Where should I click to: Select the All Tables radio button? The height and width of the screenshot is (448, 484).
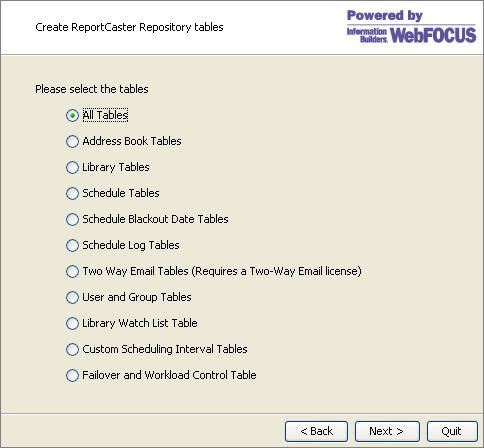pyautogui.click(x=72, y=115)
